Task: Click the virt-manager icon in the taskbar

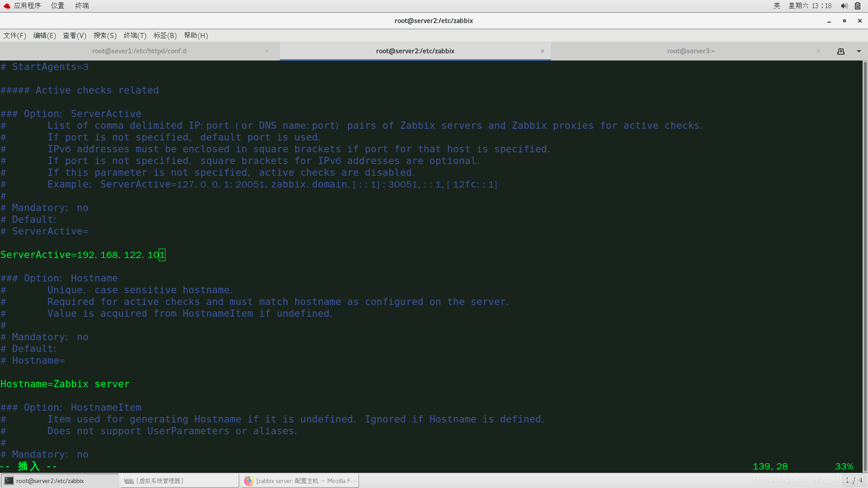Action: [129, 481]
